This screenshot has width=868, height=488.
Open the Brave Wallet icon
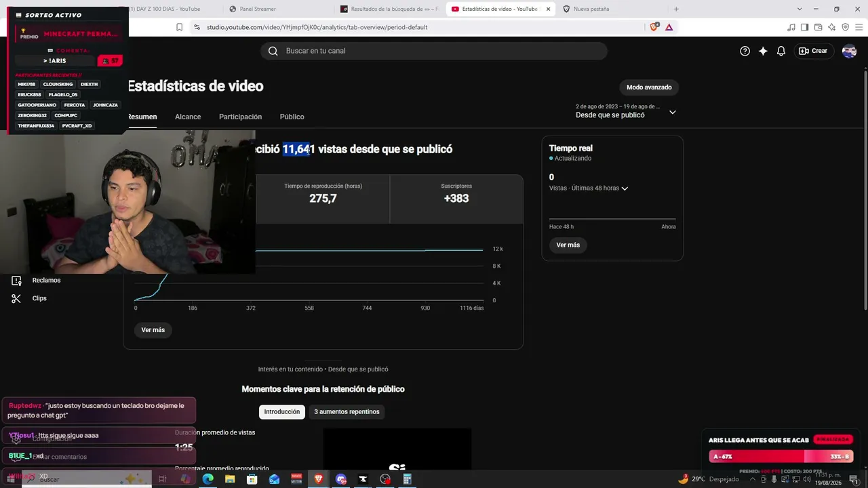(818, 27)
